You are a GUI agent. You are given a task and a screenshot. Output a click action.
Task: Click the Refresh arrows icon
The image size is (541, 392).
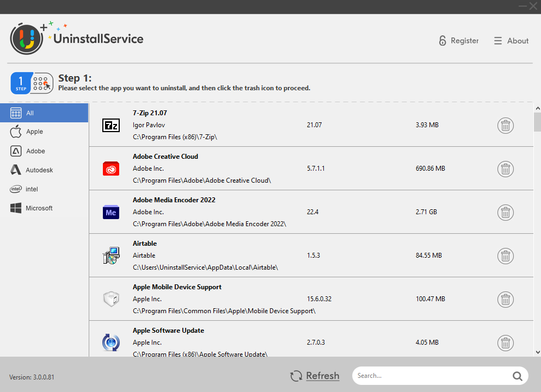pos(296,376)
